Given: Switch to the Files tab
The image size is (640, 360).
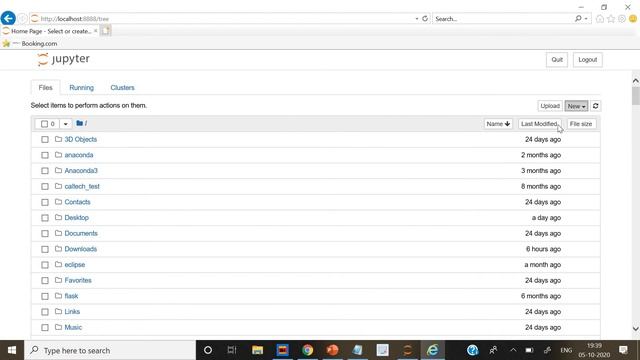Looking at the screenshot, I should pos(45,87).
